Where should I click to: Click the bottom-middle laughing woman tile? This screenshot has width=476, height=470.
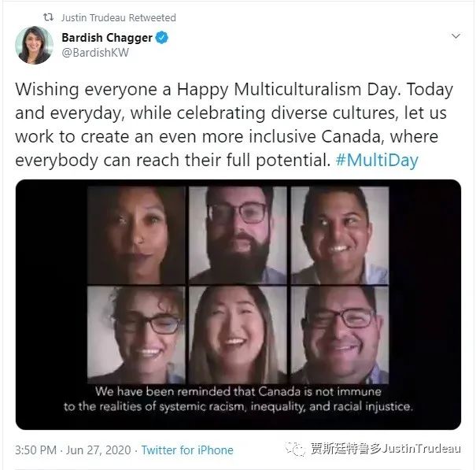click(238, 335)
